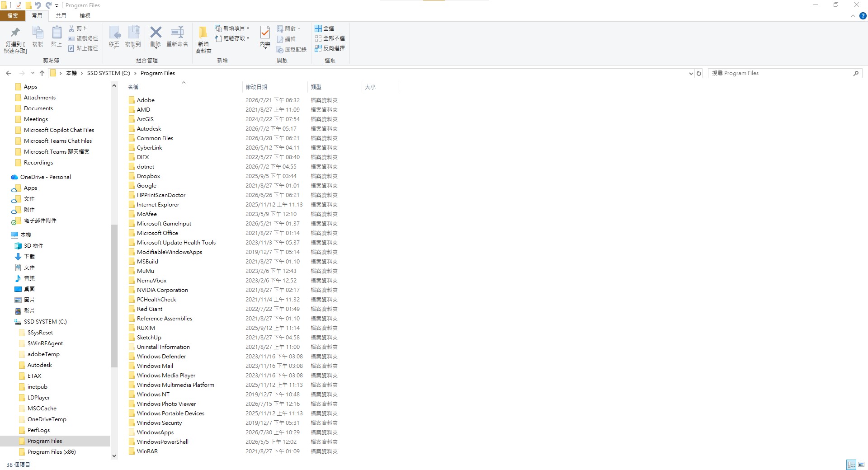Click the 剪下 scissors cut button
Viewport: 868px width, 470px height.
(78, 28)
